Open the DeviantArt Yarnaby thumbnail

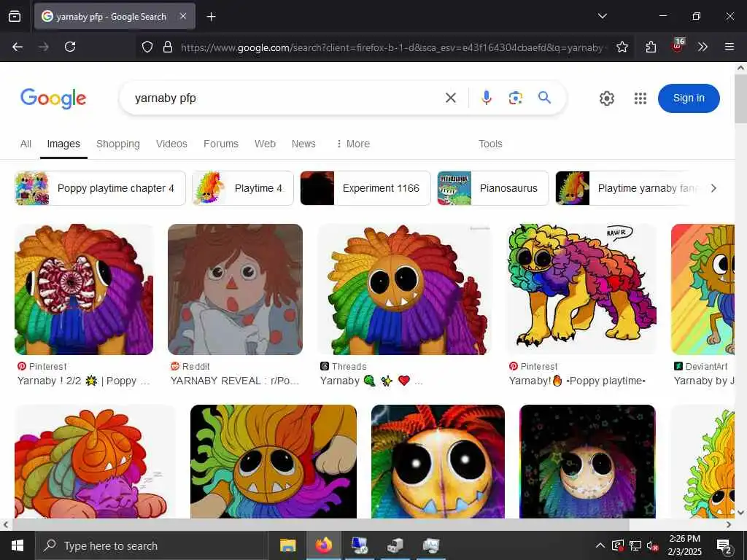[703, 289]
